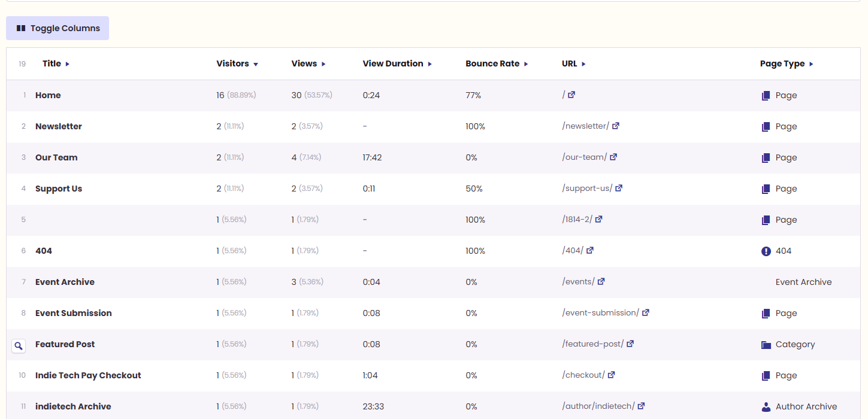This screenshot has width=868, height=419.
Task: Open the /events/ external link icon
Action: point(601,281)
